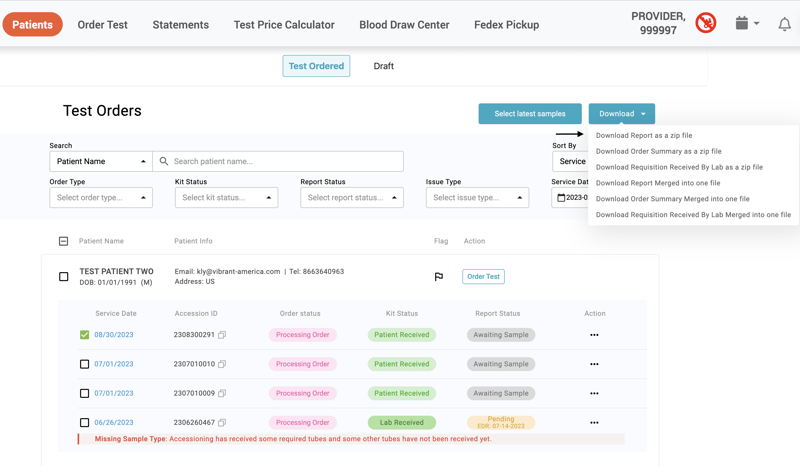Open service date link for accession 2307010010
Image resolution: width=800 pixels, height=466 pixels.
coord(114,364)
